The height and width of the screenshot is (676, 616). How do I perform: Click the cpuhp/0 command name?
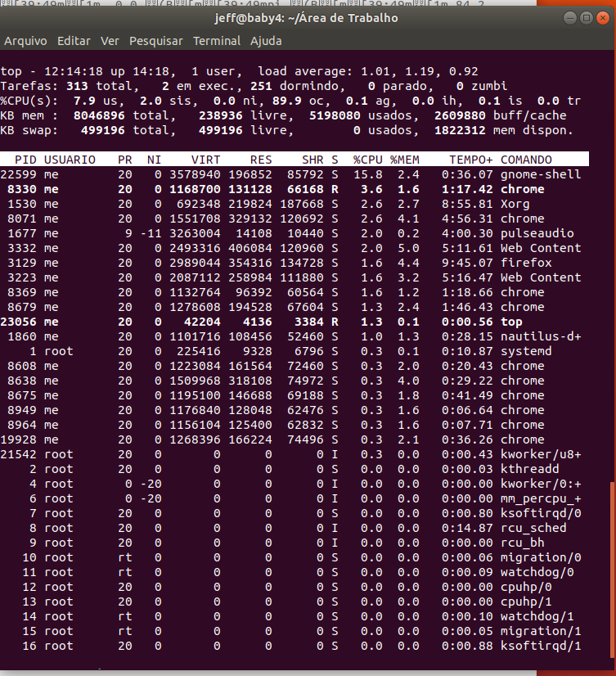526,587
